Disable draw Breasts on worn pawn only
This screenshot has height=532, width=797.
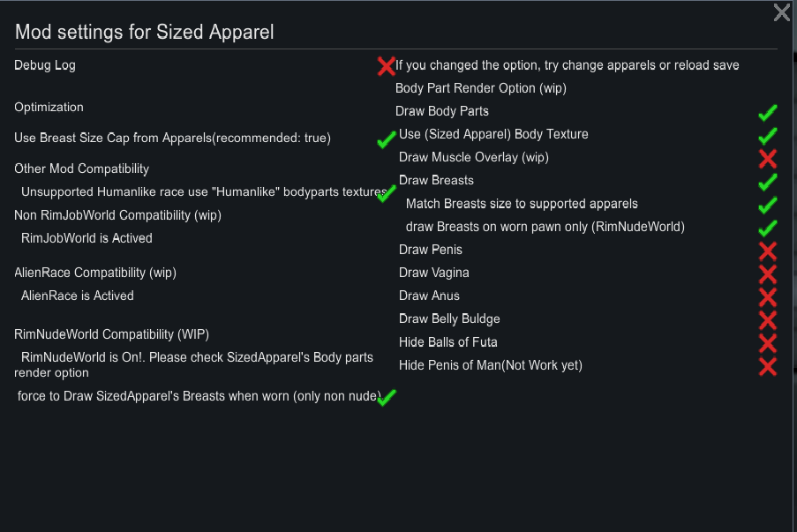click(x=767, y=227)
